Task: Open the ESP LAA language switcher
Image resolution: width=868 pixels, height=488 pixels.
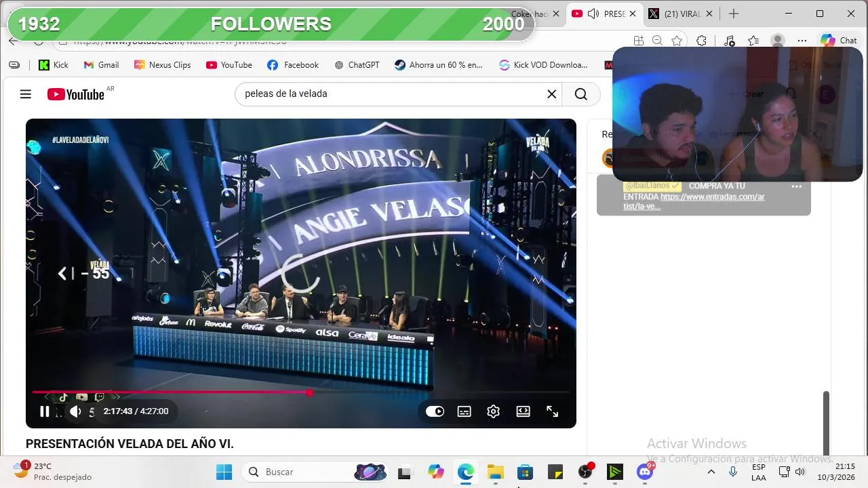Action: pos(759,472)
